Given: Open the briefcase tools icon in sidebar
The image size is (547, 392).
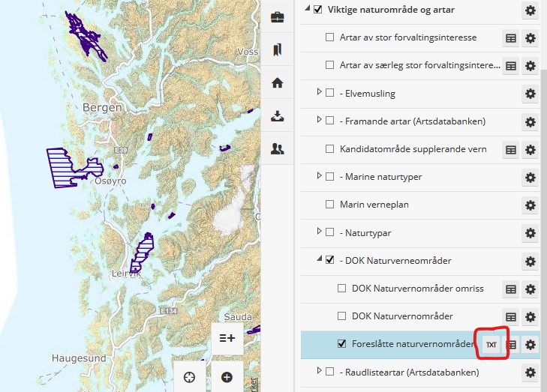Looking at the screenshot, I should [x=278, y=17].
